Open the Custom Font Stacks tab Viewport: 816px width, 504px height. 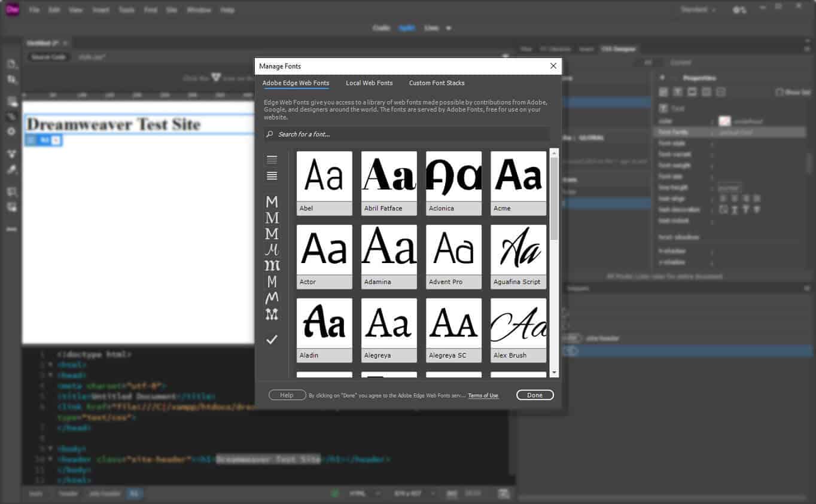pos(437,83)
